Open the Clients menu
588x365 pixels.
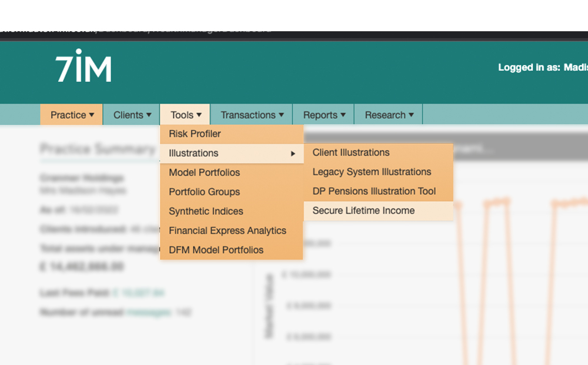pos(132,115)
